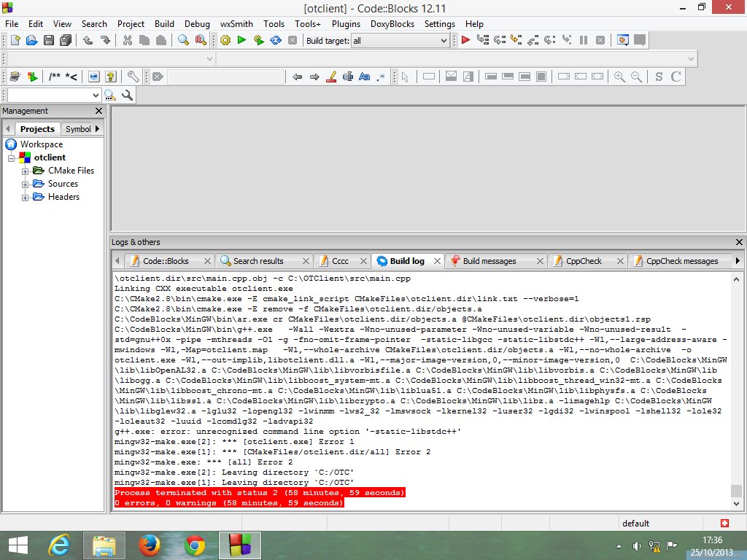747x560 pixels.
Task: Close the Management panel
Action: pyautogui.click(x=98, y=111)
